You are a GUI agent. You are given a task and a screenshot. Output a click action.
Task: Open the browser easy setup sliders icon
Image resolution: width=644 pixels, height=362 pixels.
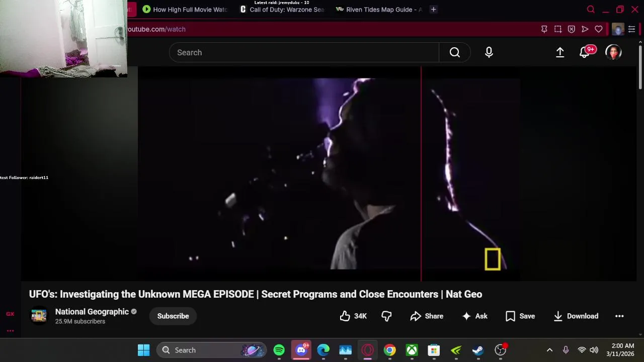tap(632, 29)
